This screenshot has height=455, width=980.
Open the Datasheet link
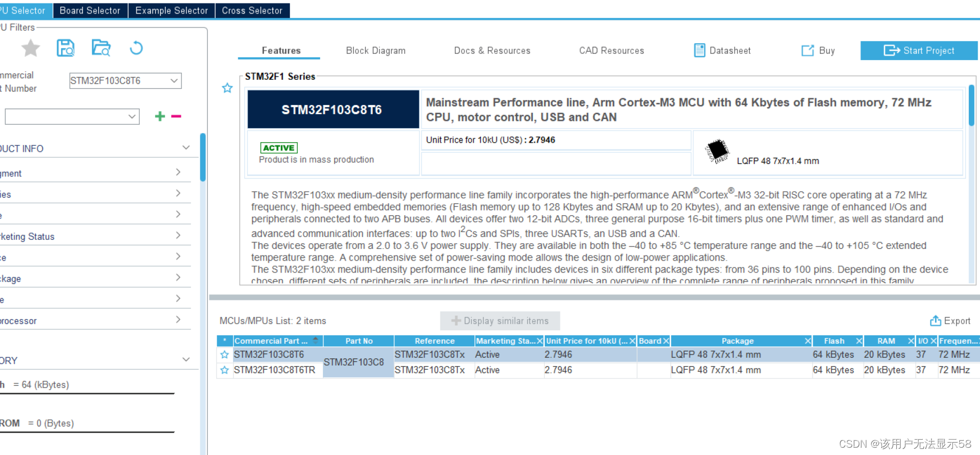[x=730, y=51]
